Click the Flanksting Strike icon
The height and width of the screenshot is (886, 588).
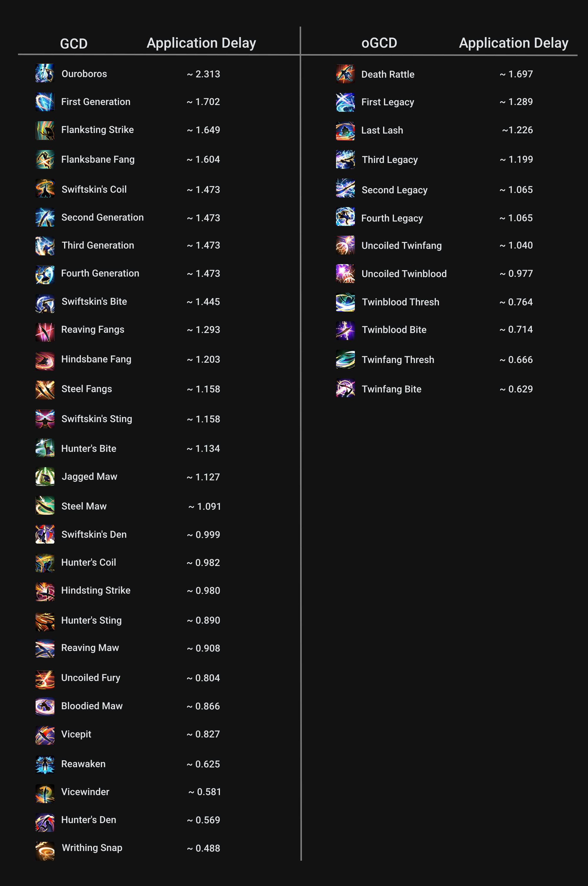[x=45, y=130]
